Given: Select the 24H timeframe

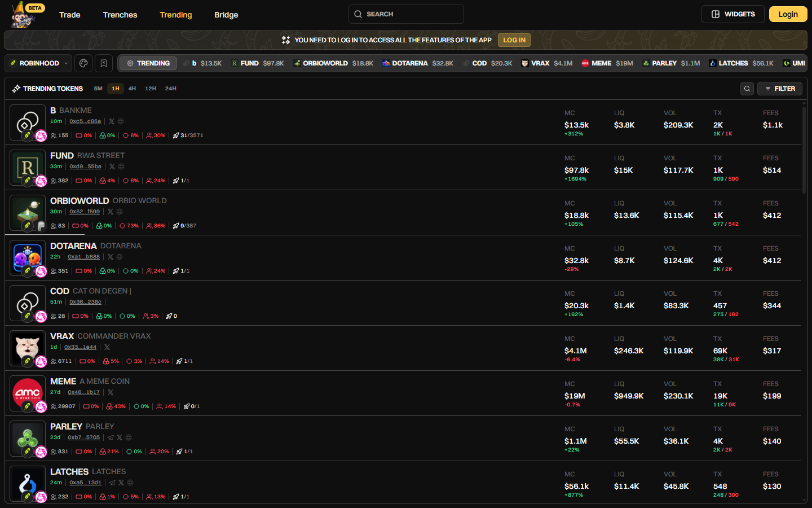Looking at the screenshot, I should (x=171, y=89).
